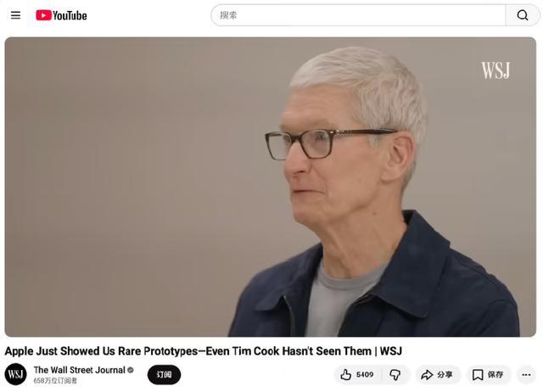
Task: Open the hamburger guide menu
Action: (15, 15)
